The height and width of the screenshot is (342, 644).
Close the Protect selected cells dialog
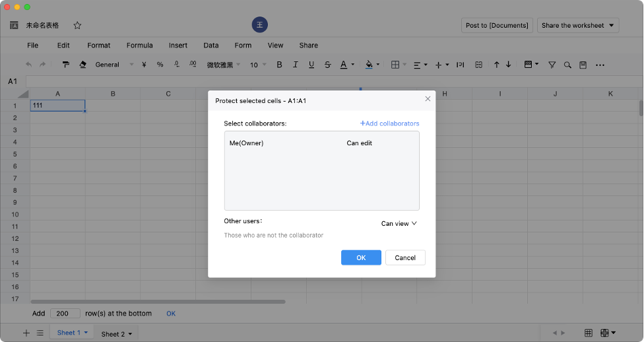(428, 99)
